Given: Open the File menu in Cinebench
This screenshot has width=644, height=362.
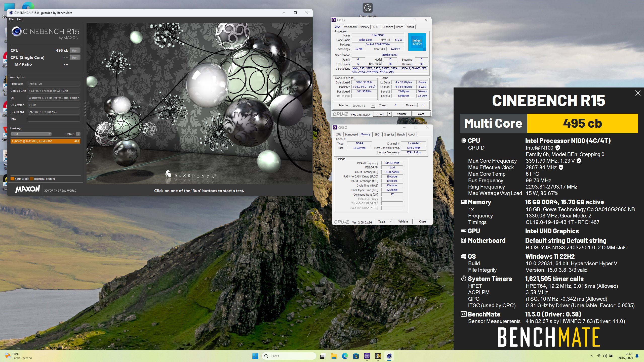Looking at the screenshot, I should [x=11, y=19].
